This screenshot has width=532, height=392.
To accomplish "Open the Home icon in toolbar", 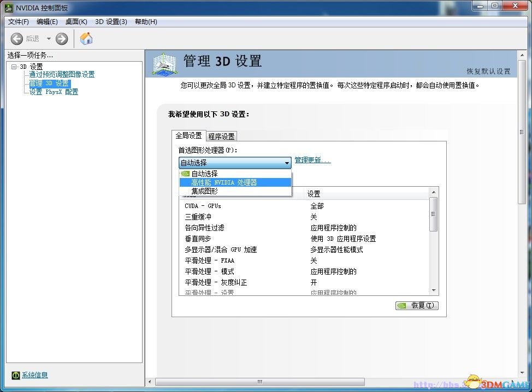I will pos(86,38).
